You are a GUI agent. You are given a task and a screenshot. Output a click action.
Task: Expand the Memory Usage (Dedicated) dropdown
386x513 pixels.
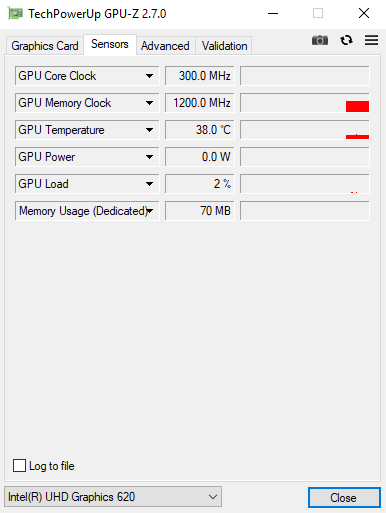point(87,211)
